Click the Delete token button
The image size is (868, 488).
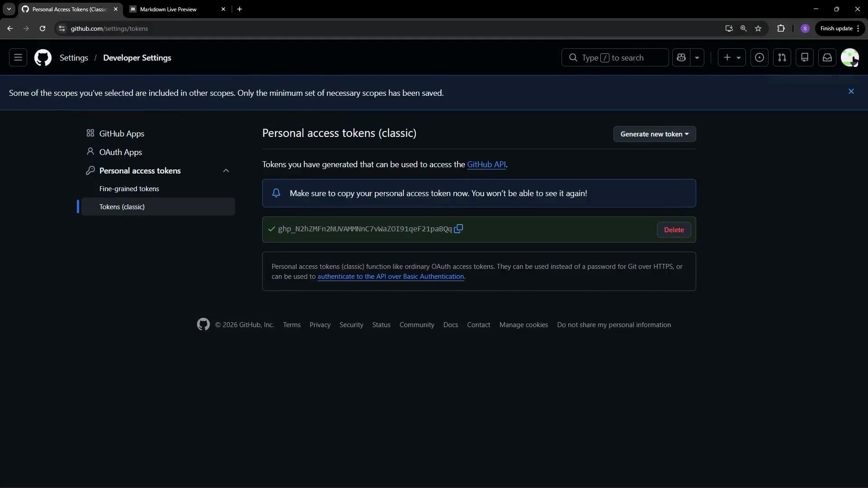pyautogui.click(x=674, y=230)
